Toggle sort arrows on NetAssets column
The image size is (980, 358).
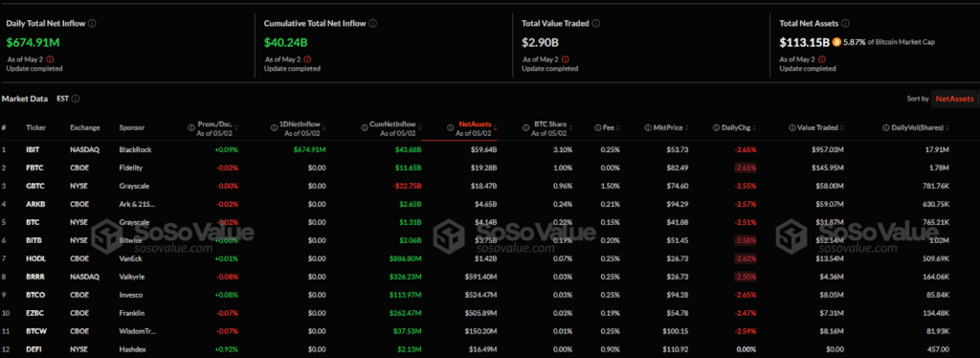495,127
